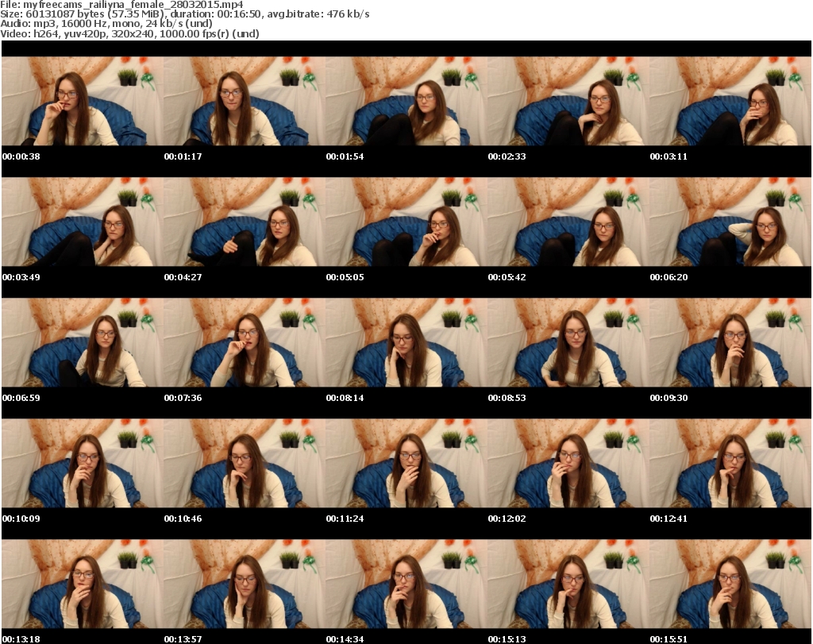The image size is (813, 644).
Task: View the frame at 00:13:57
Action: 245,584
